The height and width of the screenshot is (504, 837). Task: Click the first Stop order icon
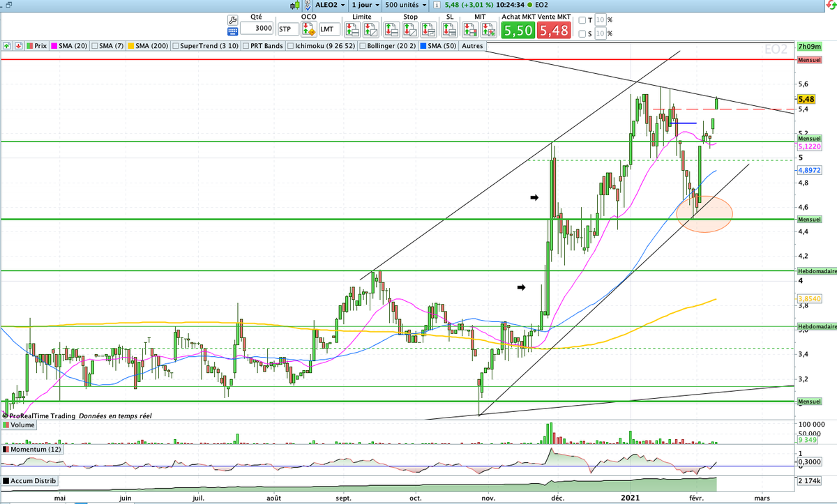coord(393,30)
